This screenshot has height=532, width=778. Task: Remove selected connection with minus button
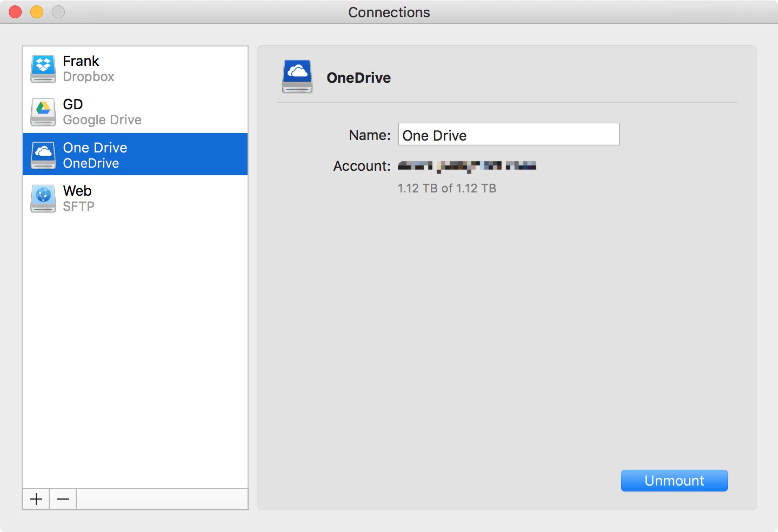coord(63,499)
